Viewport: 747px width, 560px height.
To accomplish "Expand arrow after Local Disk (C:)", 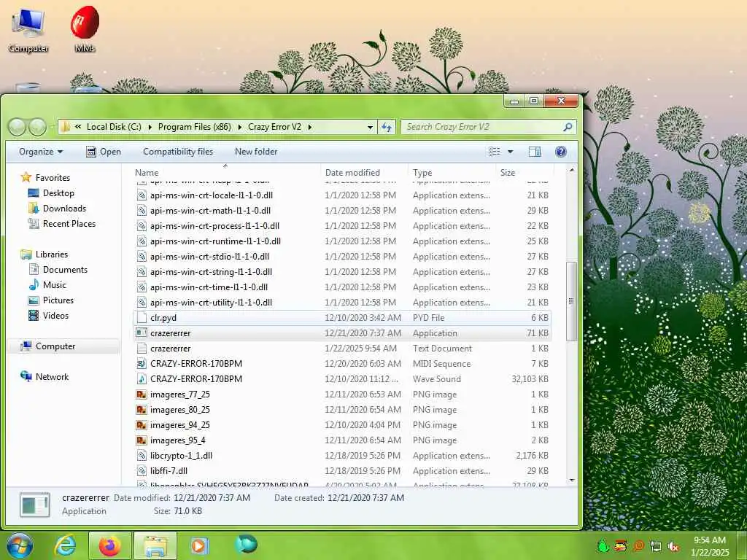I will [x=150, y=127].
